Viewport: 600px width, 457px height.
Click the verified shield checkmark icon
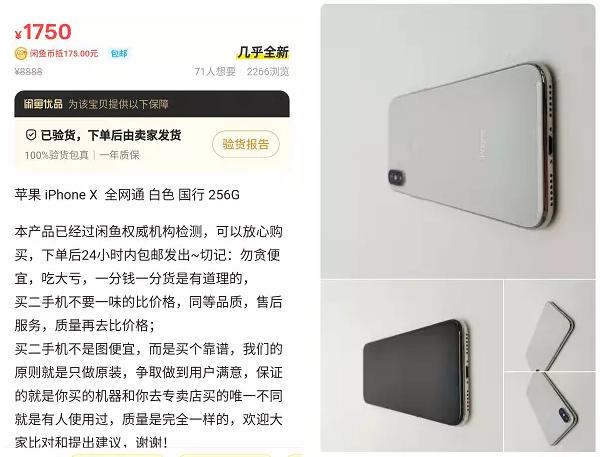click(31, 135)
